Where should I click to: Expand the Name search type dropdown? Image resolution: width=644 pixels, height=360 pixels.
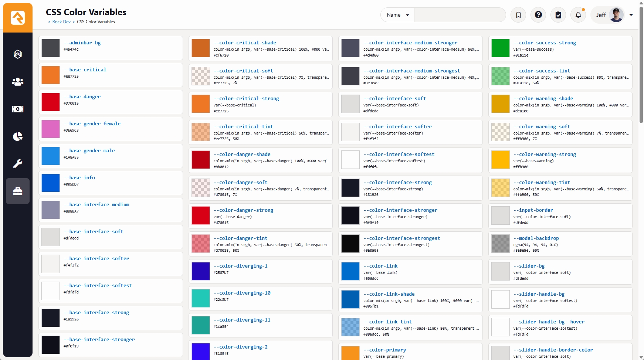pos(397,15)
